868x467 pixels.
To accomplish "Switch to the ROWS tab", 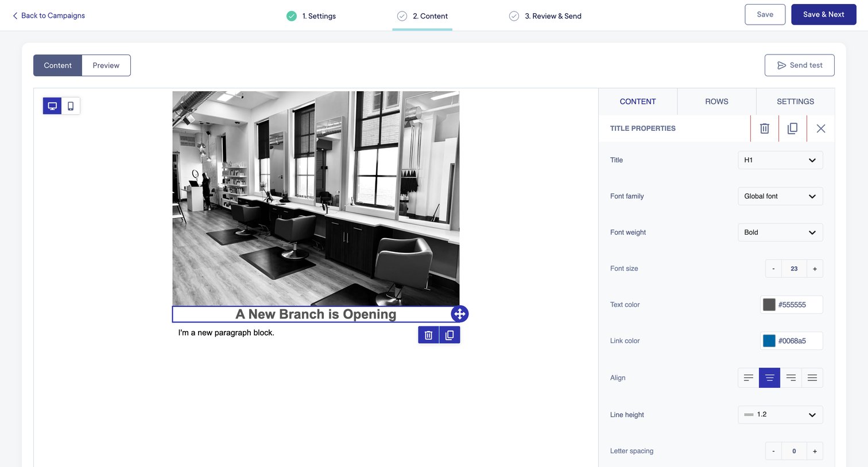I will [716, 102].
